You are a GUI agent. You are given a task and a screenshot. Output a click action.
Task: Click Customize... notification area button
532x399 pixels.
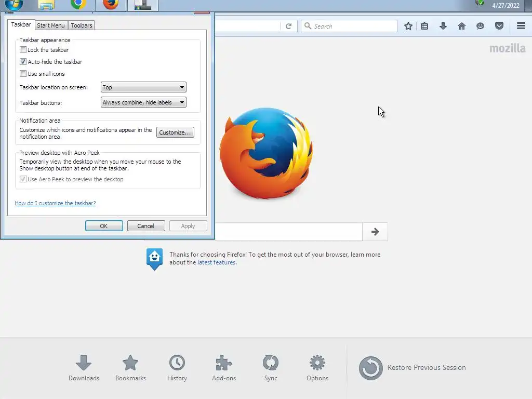176,132
